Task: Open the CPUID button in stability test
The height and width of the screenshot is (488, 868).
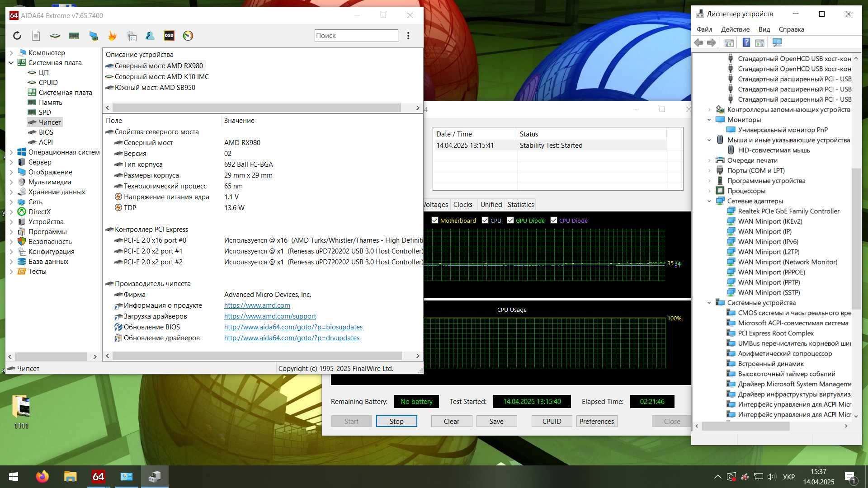Action: 552,421
